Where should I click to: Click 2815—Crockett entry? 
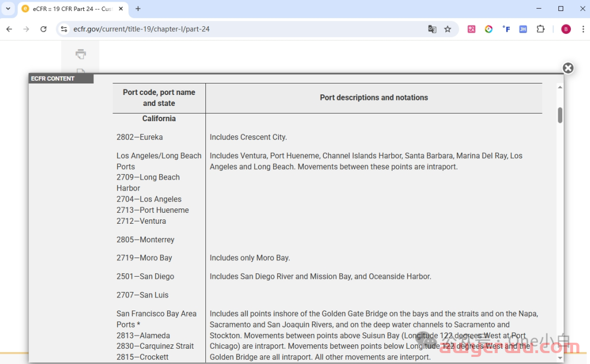click(142, 357)
